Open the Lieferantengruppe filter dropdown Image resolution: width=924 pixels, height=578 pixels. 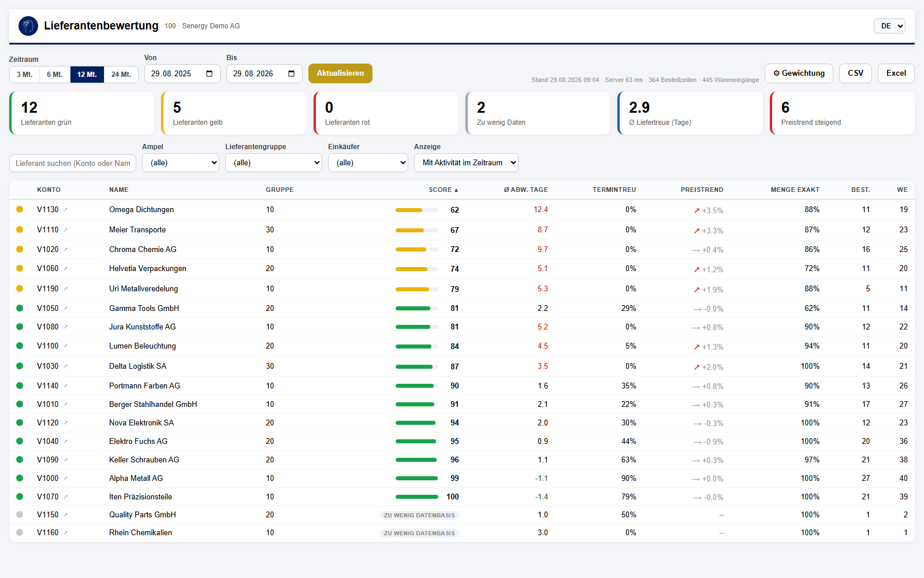pos(274,163)
